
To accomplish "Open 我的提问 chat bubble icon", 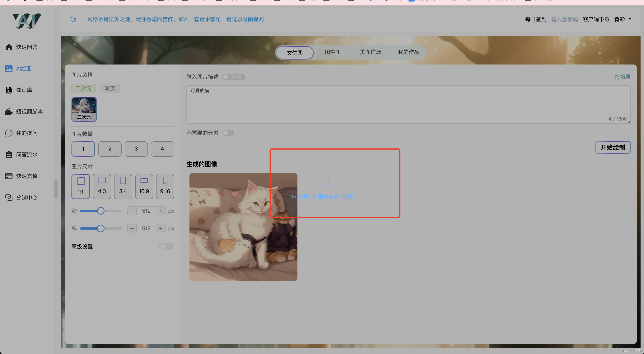I will 9,133.
